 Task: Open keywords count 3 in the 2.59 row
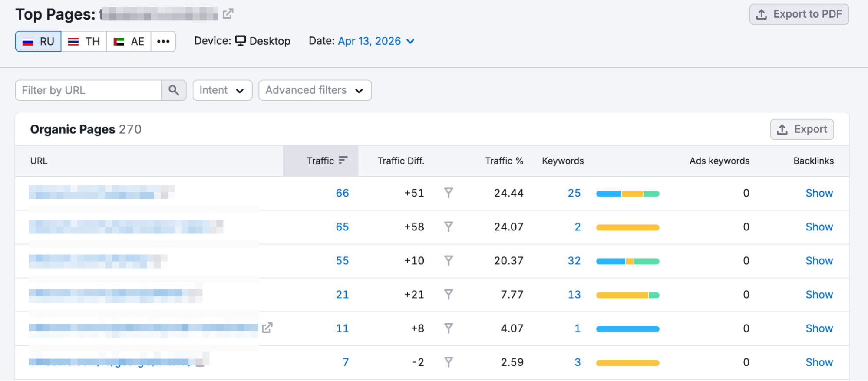click(578, 362)
